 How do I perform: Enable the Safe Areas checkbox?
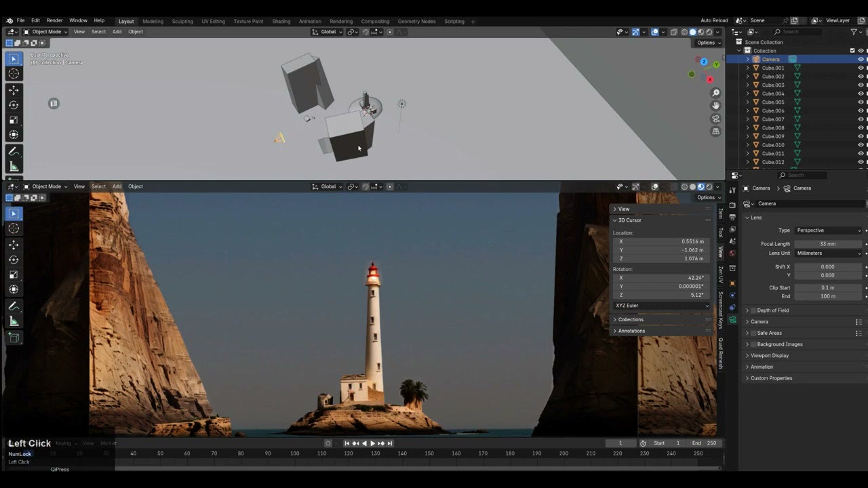[x=753, y=333]
